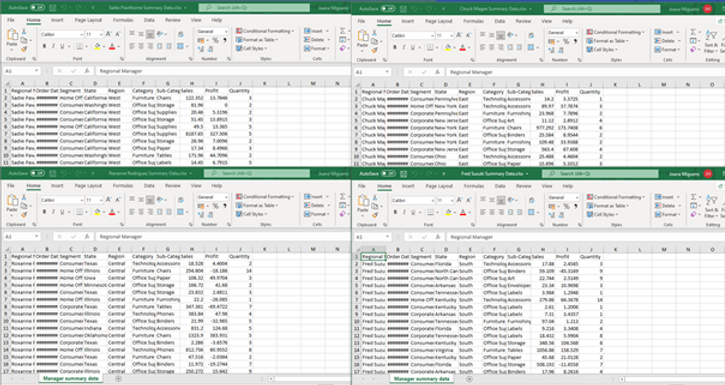Image resolution: width=725 pixels, height=385 pixels.
Task: Open Conditional Formatting in the Chuck Magee window
Action: (x=615, y=32)
